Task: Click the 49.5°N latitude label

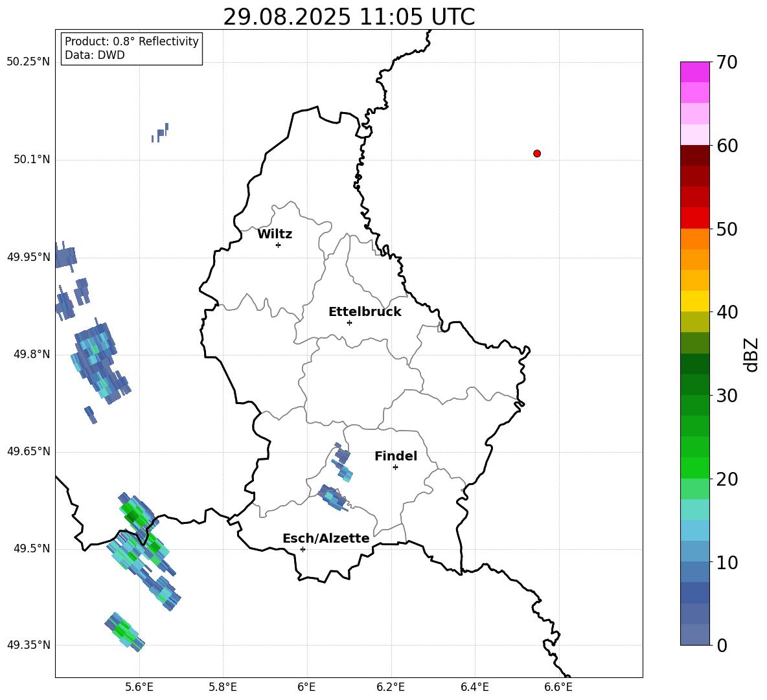Action: (32, 548)
